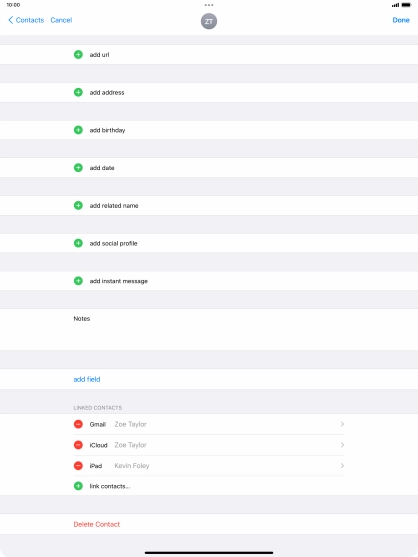The height and width of the screenshot is (557, 418).
Task: Open the iPad Kevin Foley chevron
Action: pyautogui.click(x=342, y=465)
